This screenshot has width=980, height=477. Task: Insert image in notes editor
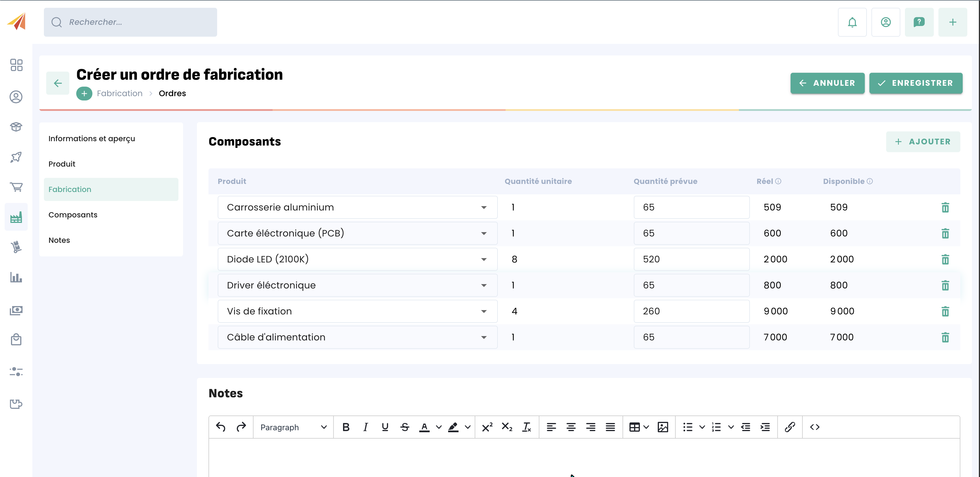click(662, 427)
